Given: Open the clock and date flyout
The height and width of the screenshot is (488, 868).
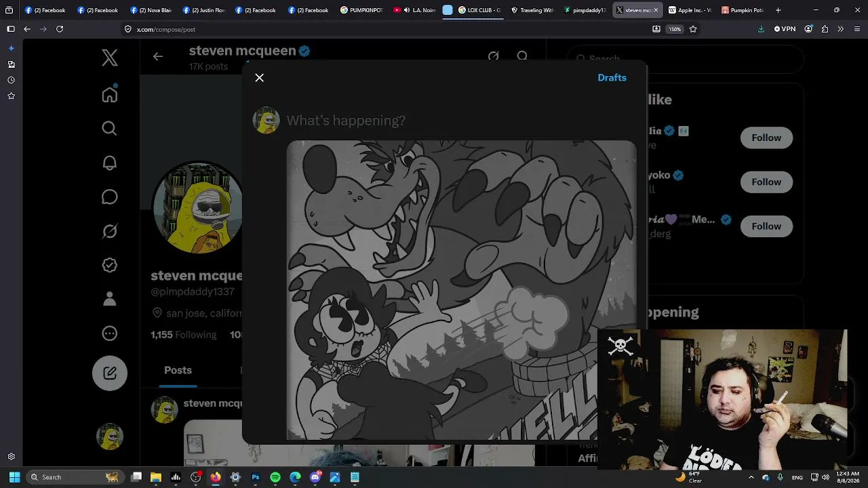Looking at the screenshot, I should click(848, 477).
